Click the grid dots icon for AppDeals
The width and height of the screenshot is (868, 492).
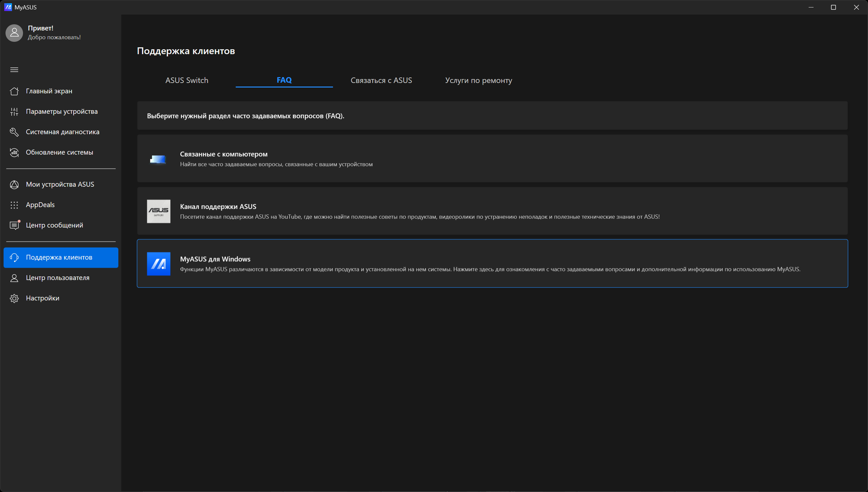[14, 205]
